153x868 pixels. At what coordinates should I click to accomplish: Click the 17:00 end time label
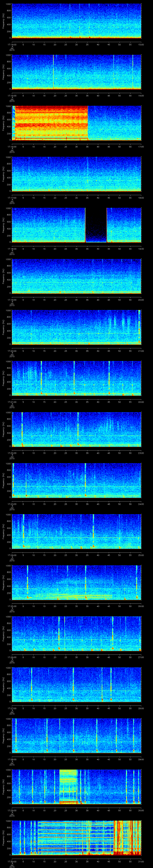tap(141, 147)
